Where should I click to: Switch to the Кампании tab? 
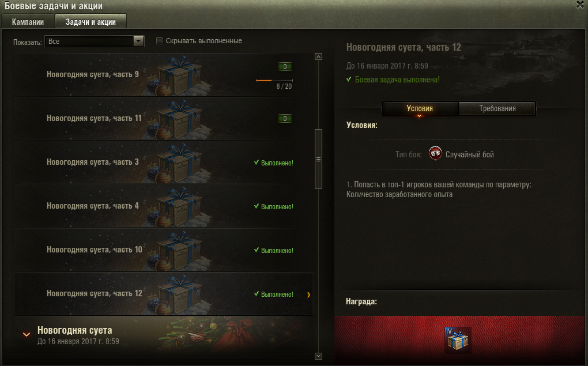[x=28, y=22]
